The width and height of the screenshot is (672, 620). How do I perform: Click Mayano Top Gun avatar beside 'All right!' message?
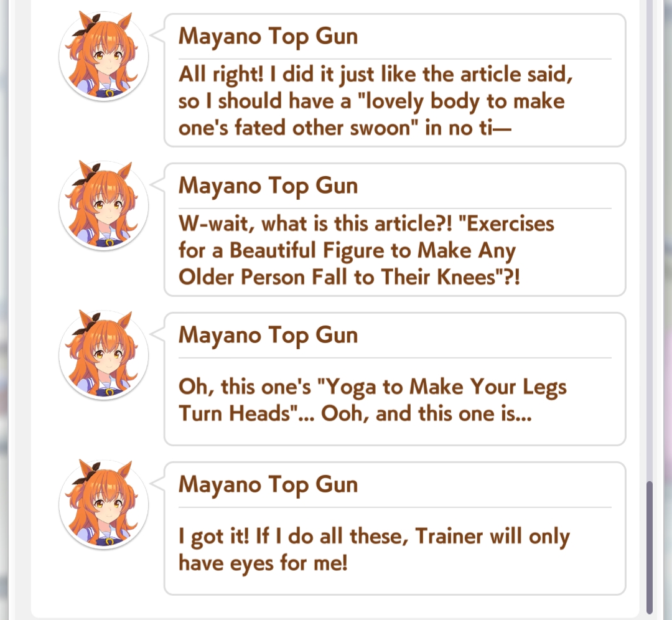pos(104,57)
